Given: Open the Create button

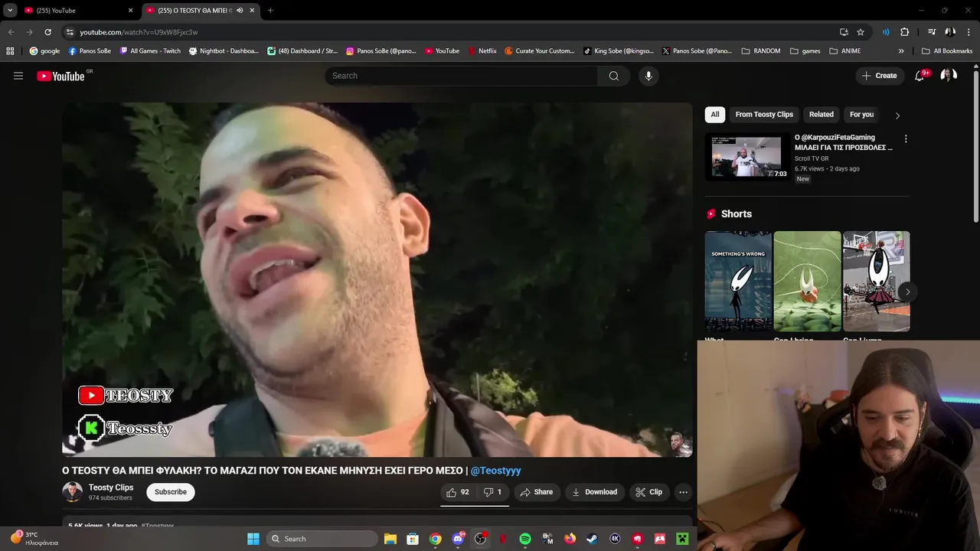Looking at the screenshot, I should click(879, 76).
